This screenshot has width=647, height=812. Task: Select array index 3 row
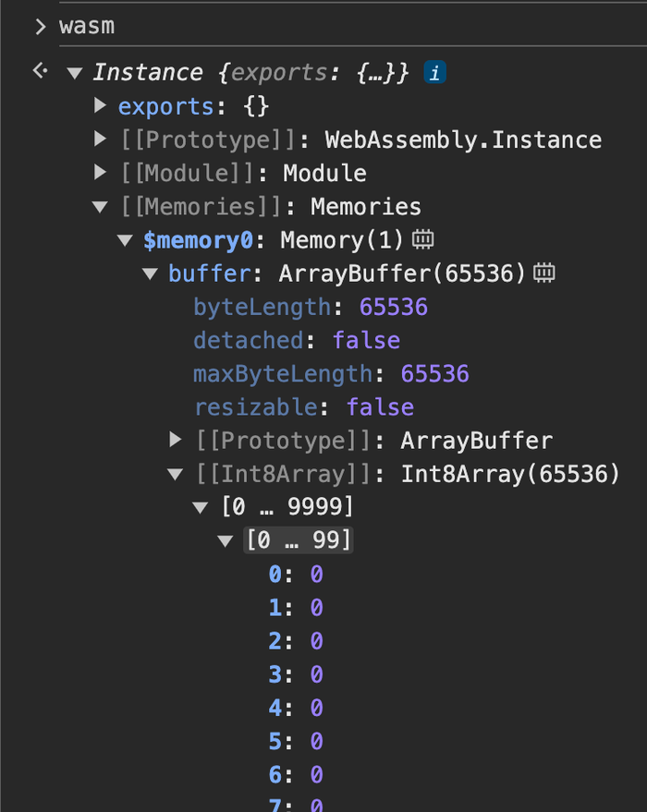point(296,674)
